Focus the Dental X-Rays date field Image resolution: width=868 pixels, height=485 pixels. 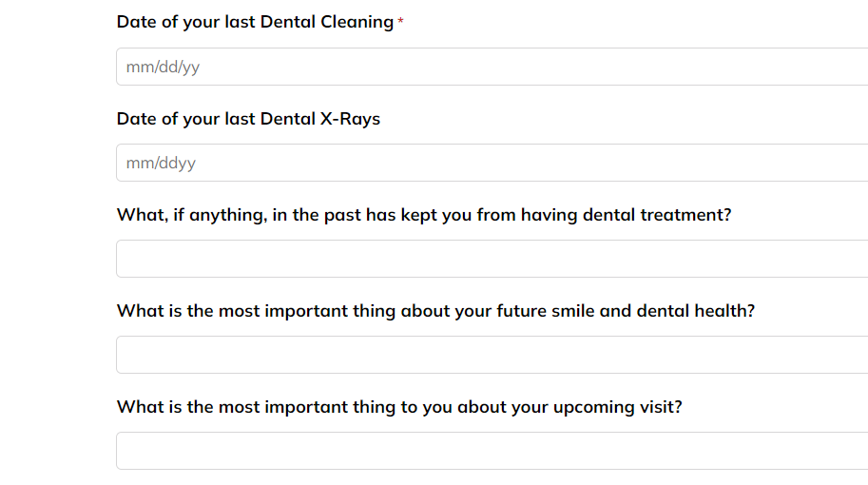(492, 163)
